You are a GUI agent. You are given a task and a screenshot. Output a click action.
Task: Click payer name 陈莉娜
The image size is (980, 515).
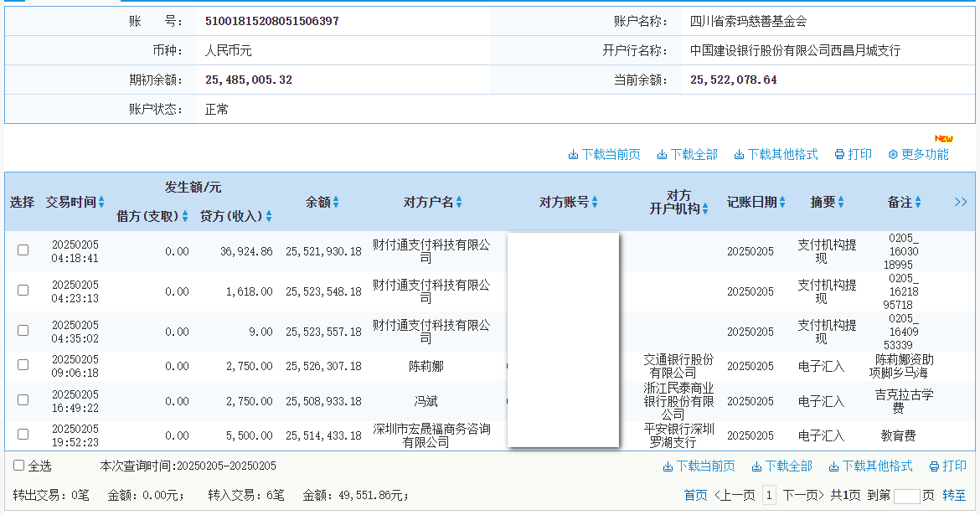coord(426,366)
